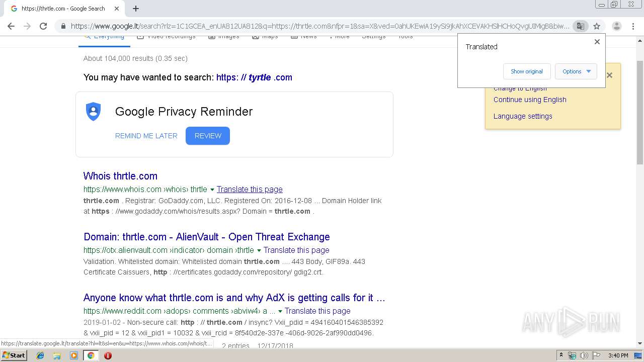Show hidden system tray icons
Screen dimensions: 644x362
tap(561, 355)
